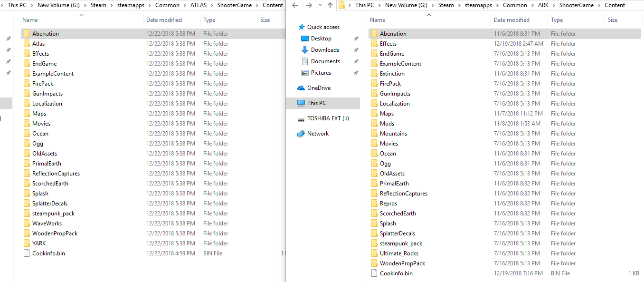Viewport: 644px width, 282px height.
Task: Select Localization folder name in ARK window
Action: 395,104
